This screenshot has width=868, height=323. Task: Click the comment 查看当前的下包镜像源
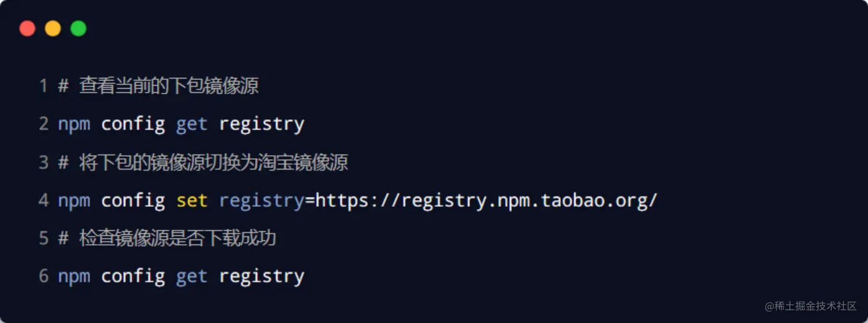point(169,86)
